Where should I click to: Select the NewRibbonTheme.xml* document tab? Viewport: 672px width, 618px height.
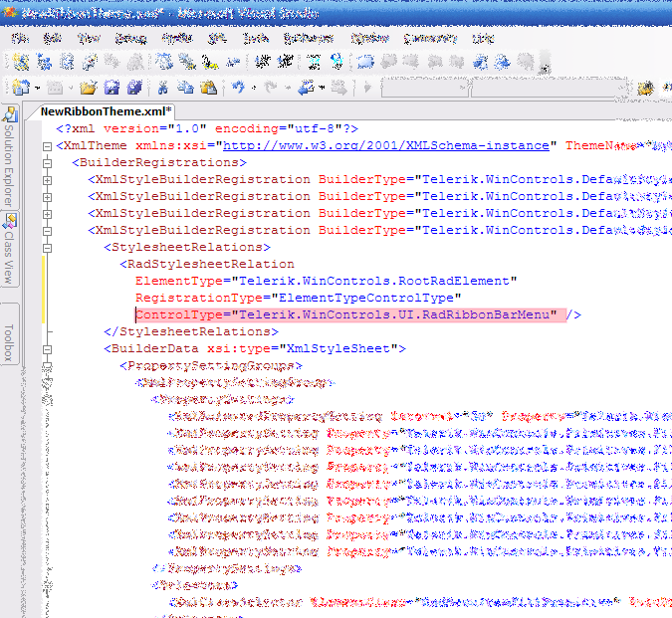[106, 111]
